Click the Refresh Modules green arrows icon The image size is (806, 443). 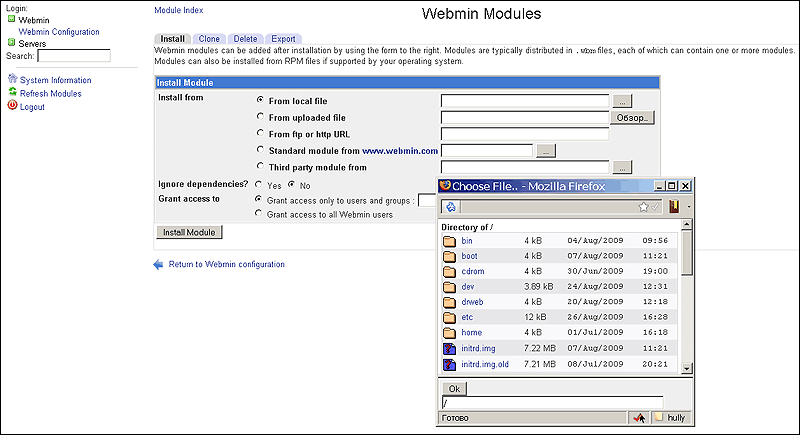(12, 92)
